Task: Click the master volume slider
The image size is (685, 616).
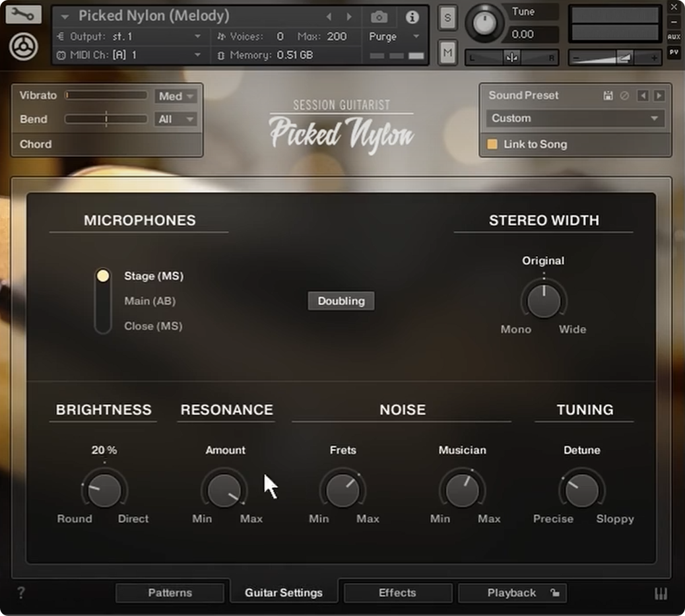Action: pyautogui.click(x=614, y=57)
